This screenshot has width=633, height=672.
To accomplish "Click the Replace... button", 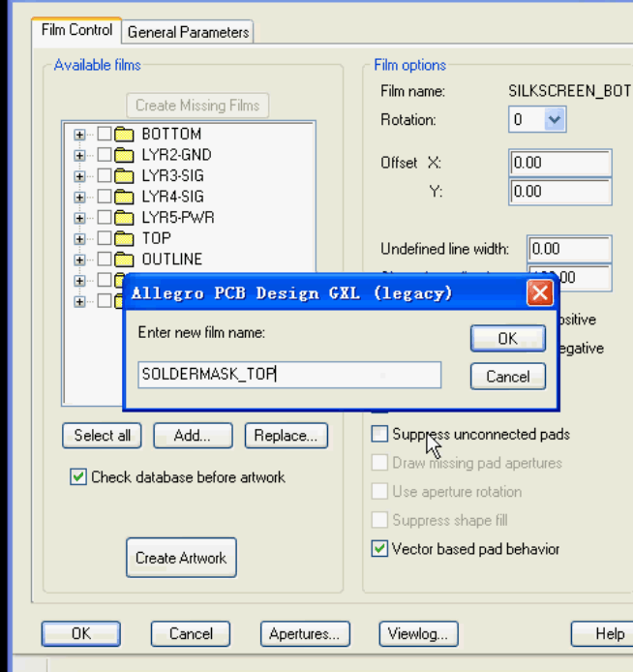I will pos(286,436).
